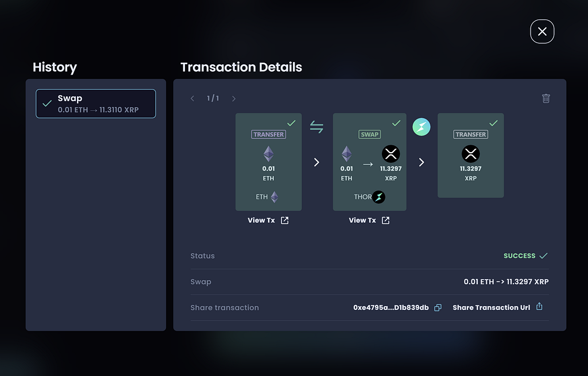Close the transaction history dialog
Screen dimensions: 588x376
(x=542, y=32)
